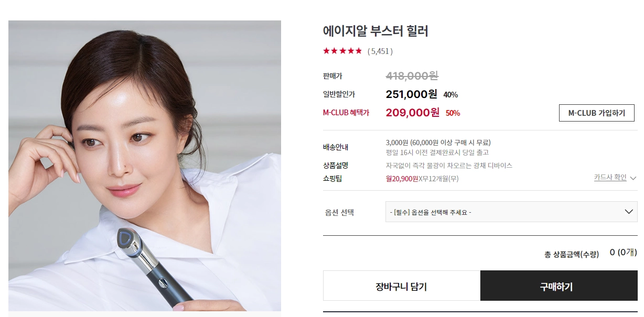This screenshot has height=317, width=644.
Task: Click the product model photo
Action: coord(145,166)
